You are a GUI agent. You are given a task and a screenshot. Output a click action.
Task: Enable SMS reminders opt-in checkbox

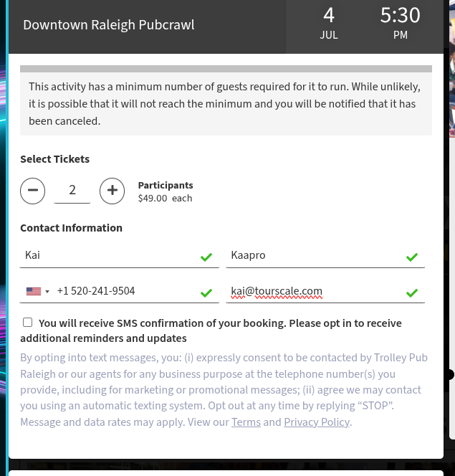click(28, 323)
